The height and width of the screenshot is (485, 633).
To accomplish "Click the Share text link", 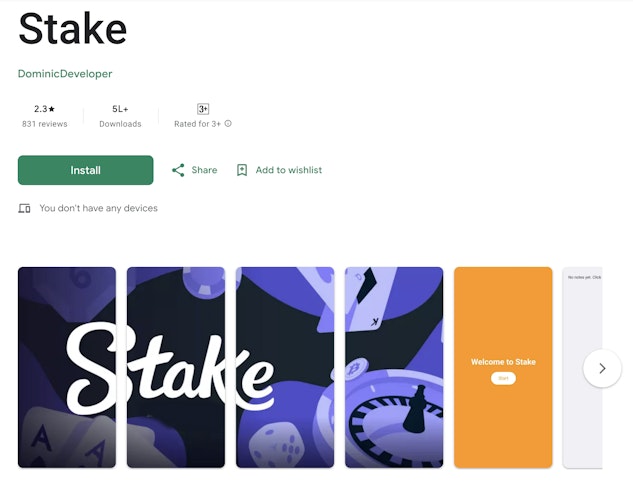I will [x=204, y=170].
